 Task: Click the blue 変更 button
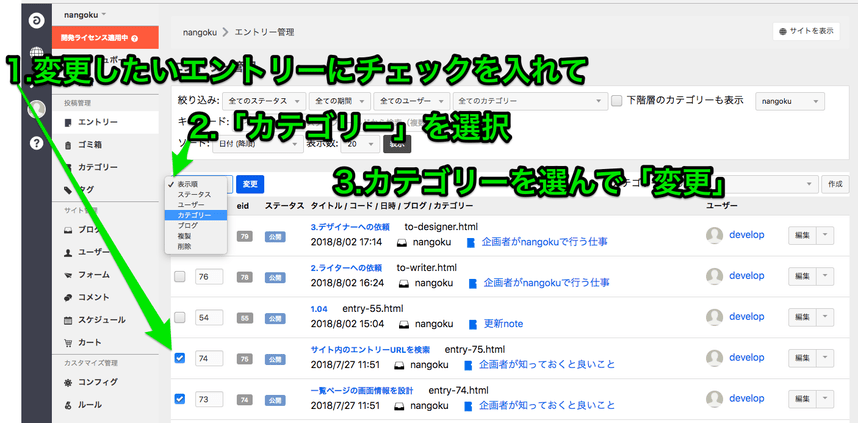[251, 184]
